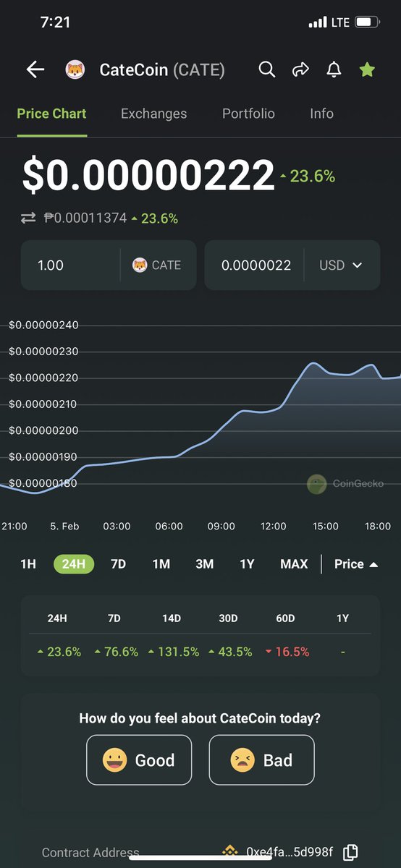
Task: Copy the contract address with copy icon
Action: pos(350,852)
